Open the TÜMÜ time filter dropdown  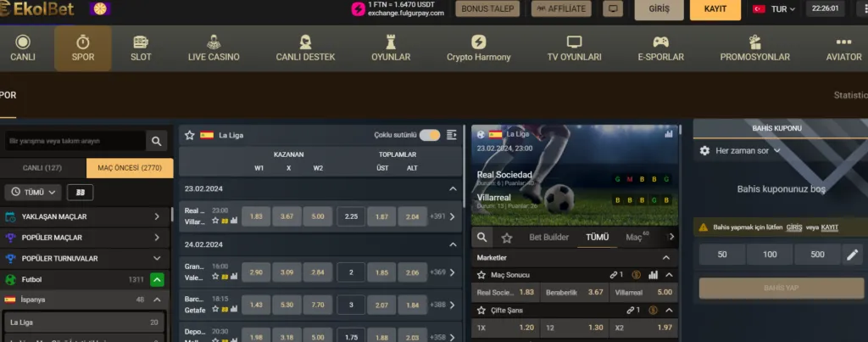(x=34, y=193)
